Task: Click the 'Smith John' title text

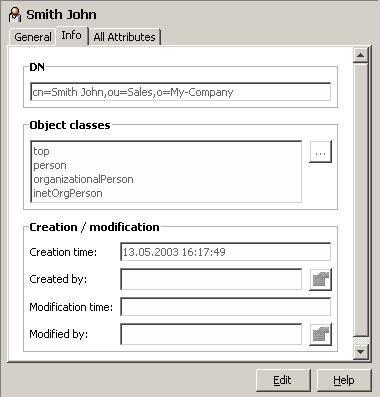Action: [x=62, y=15]
